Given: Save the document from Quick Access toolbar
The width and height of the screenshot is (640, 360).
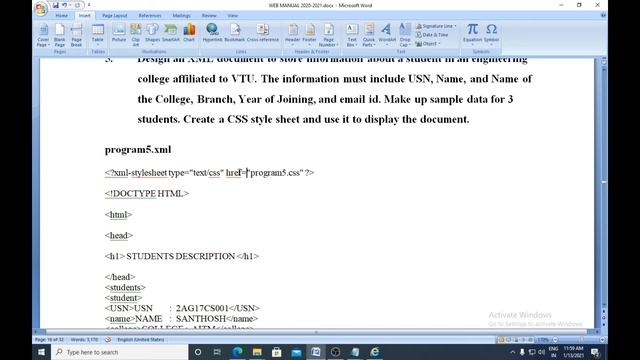Looking at the screenshot, I should coord(56,5).
